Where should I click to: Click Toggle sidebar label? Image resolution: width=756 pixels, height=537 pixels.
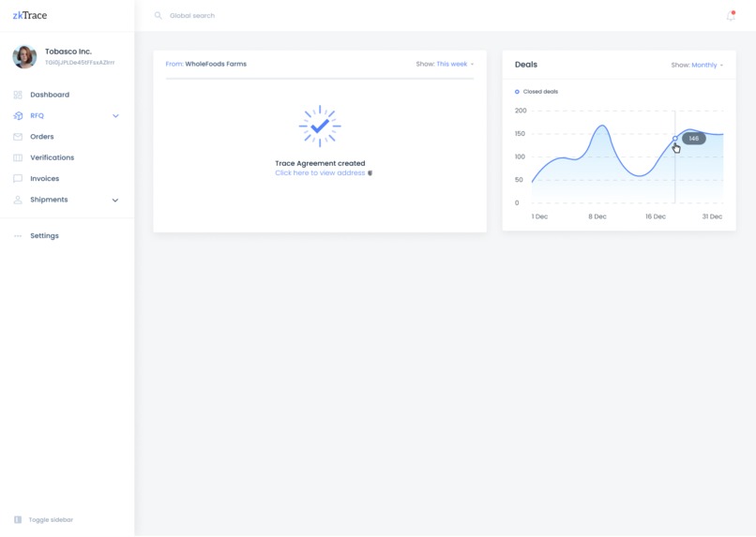51,519
